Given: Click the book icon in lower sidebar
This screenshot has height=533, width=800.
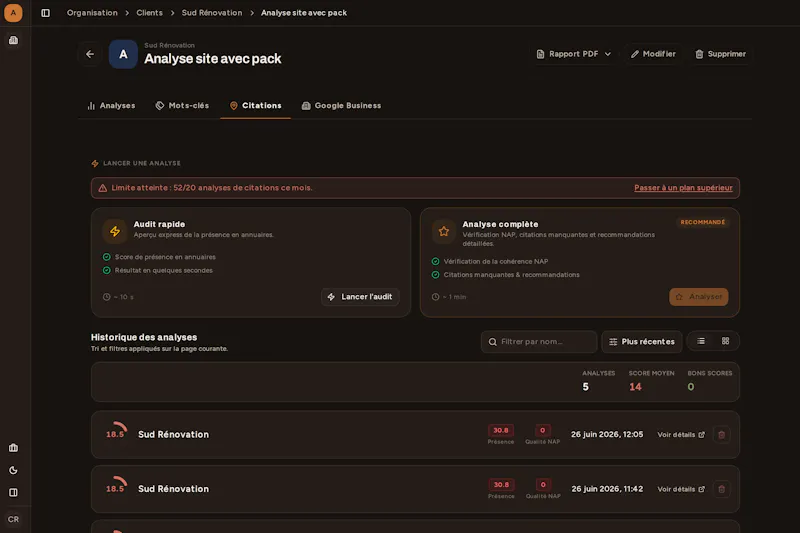Looking at the screenshot, I should 13,493.
